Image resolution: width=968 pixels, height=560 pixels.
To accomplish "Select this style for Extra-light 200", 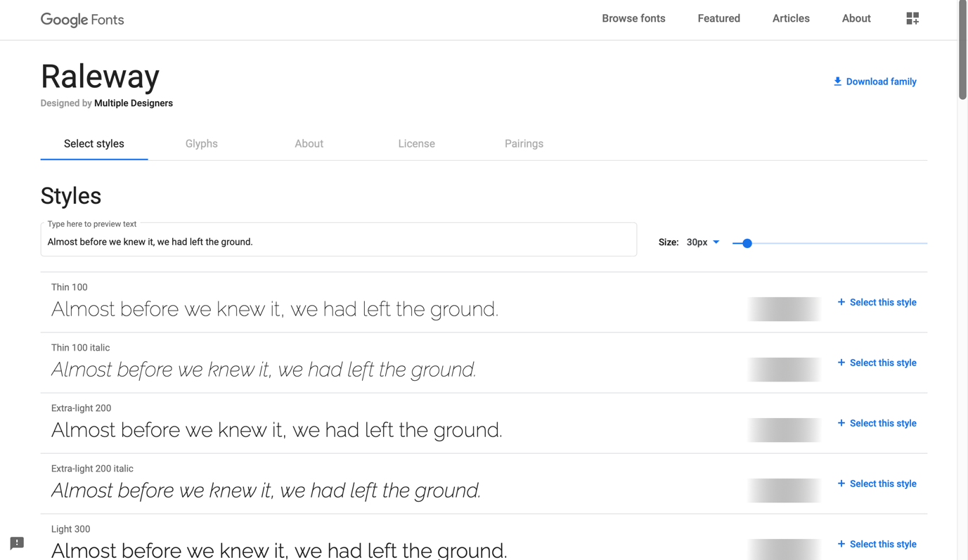I will point(877,423).
